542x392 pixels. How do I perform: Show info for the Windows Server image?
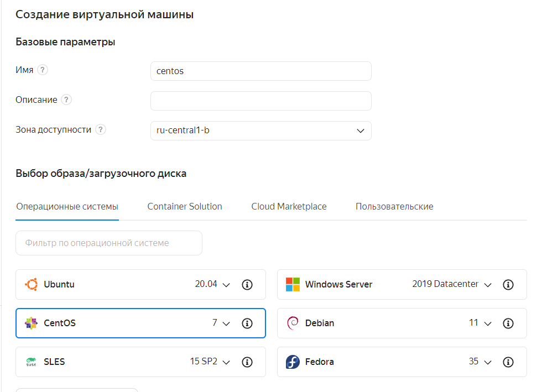[x=508, y=285]
